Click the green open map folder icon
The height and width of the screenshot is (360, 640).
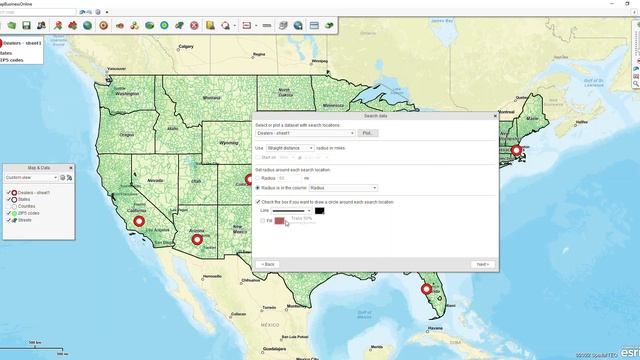point(11,25)
